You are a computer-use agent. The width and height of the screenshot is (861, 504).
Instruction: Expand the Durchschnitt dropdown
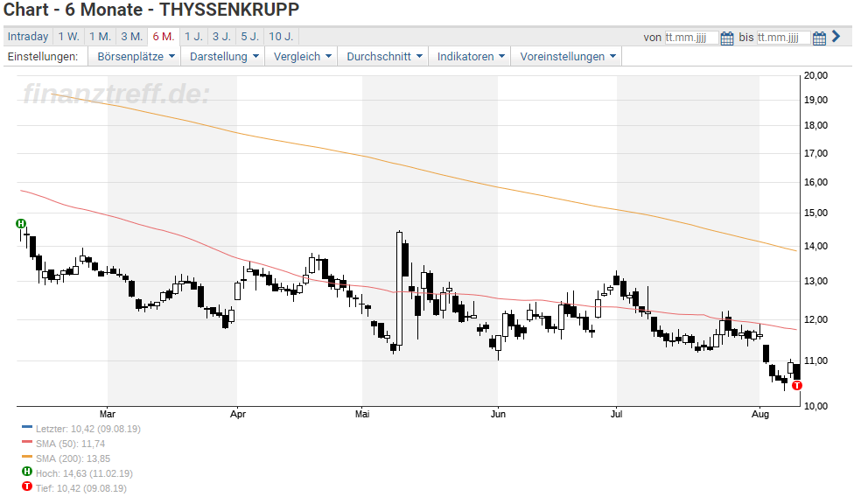click(x=384, y=57)
